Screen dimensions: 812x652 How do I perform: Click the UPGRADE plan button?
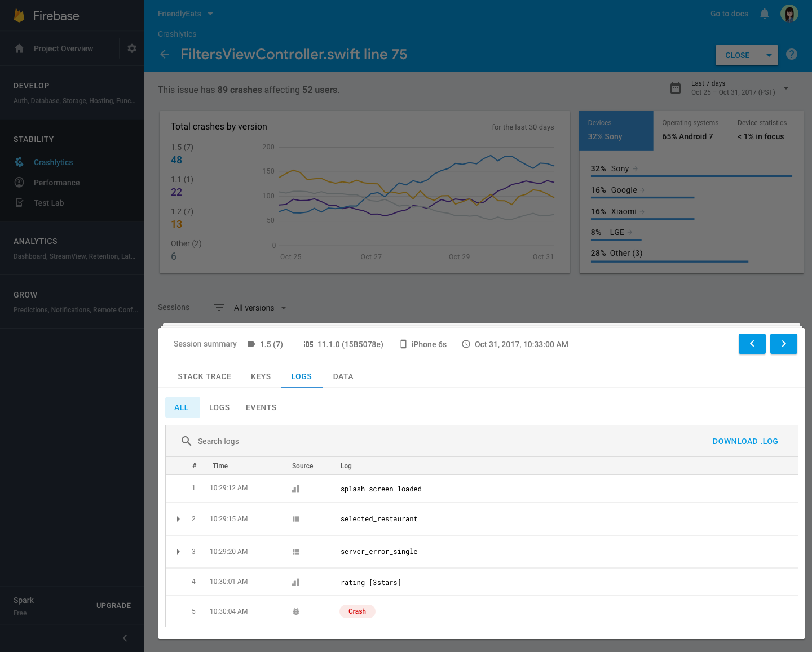pos(113,605)
